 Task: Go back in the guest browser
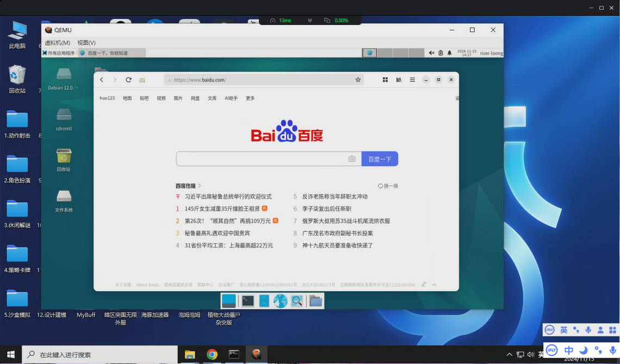[102, 80]
